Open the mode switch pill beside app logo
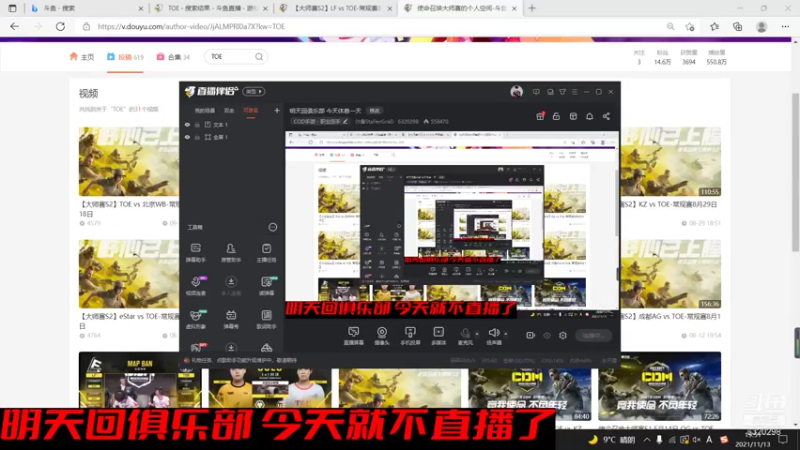 [254, 91]
